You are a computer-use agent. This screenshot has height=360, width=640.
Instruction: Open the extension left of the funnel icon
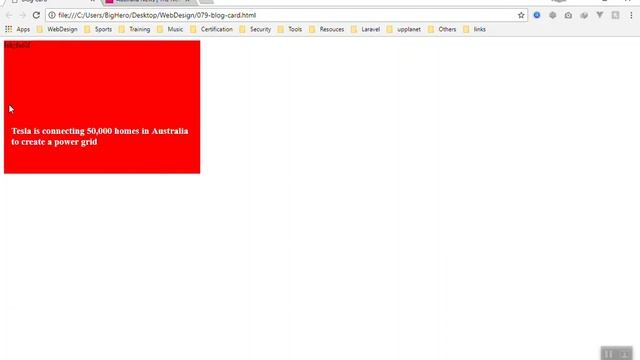coord(584,15)
